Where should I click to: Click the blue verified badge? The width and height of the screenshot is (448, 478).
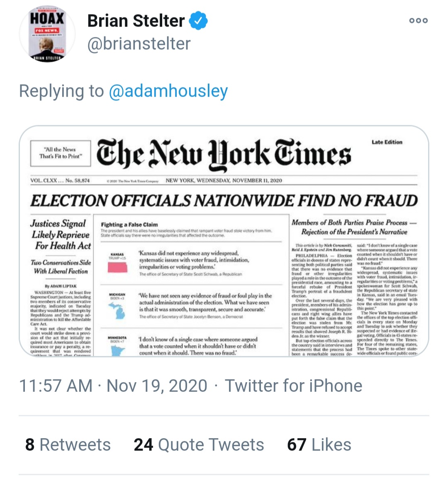(x=198, y=20)
